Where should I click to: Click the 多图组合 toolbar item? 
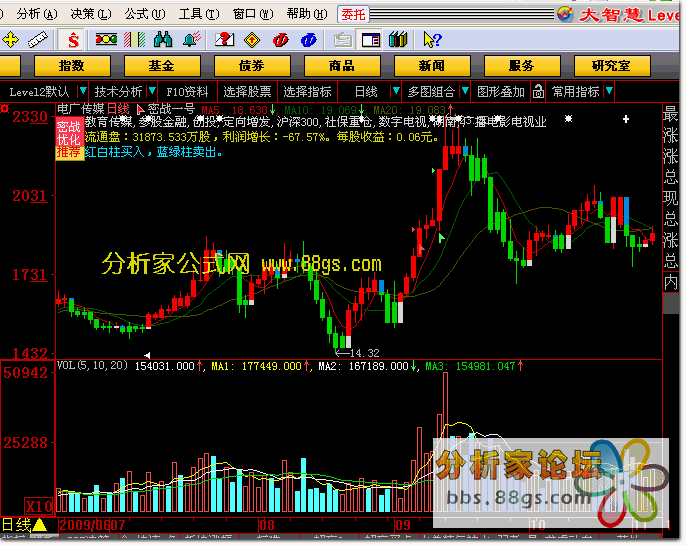click(431, 92)
